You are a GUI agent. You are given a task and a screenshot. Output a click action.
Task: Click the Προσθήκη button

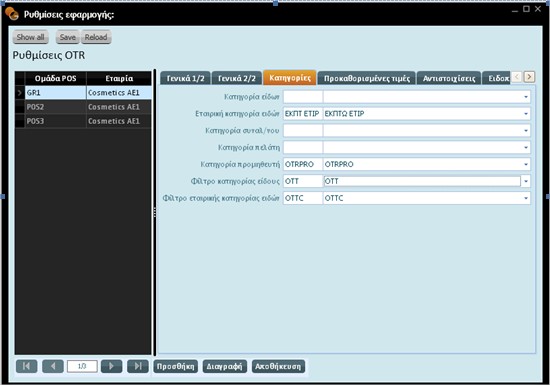point(175,366)
